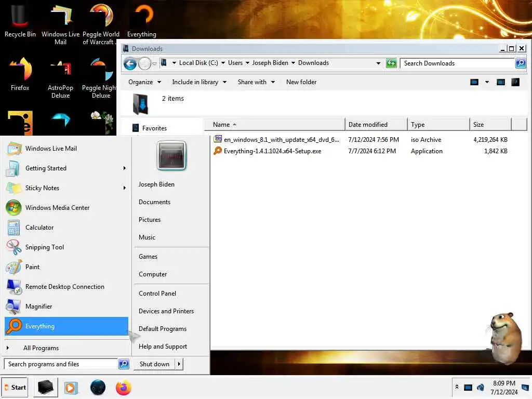
Task: Open the Organize dropdown menu
Action: [144, 82]
